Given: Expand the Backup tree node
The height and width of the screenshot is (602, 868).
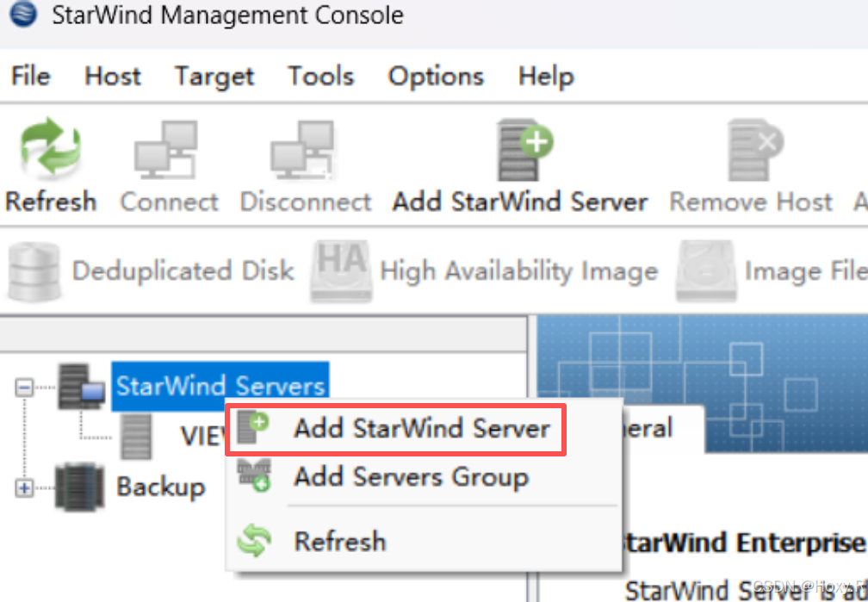Looking at the screenshot, I should coord(24,488).
